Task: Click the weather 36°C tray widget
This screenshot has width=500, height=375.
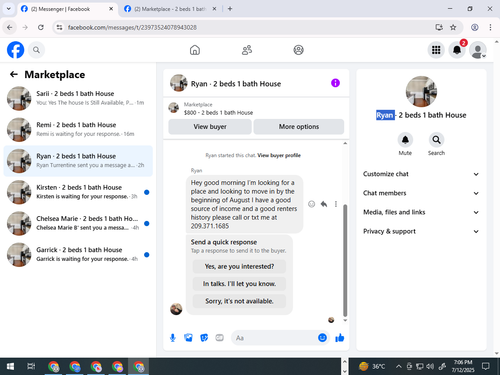Action: tap(372, 367)
